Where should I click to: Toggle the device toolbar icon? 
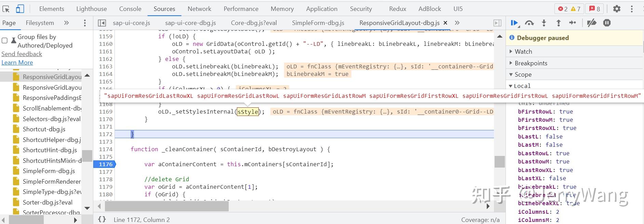pyautogui.click(x=20, y=9)
